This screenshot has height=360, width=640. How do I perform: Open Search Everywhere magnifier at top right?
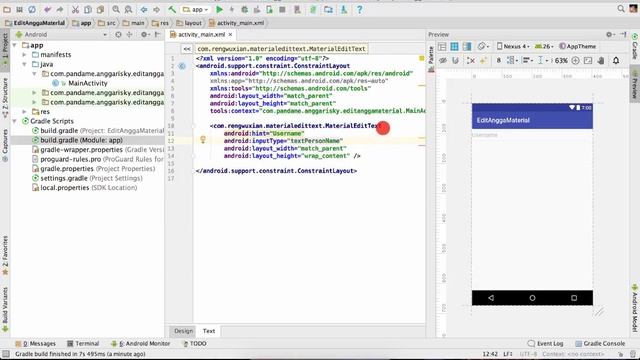pos(621,9)
